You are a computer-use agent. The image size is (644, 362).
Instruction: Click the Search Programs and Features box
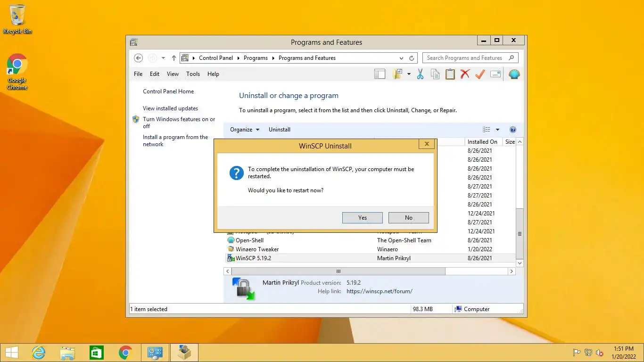pos(471,58)
